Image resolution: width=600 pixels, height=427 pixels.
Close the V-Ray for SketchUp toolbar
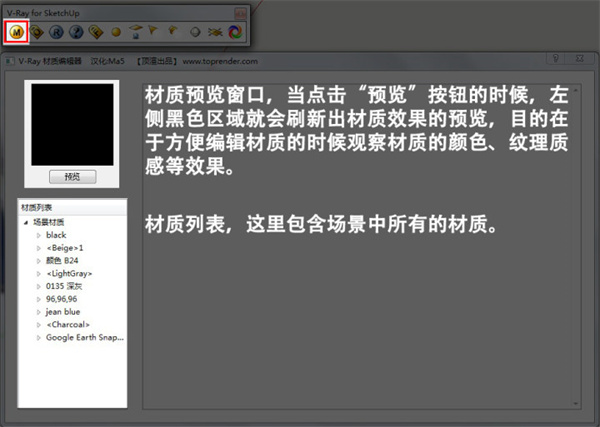(239, 13)
